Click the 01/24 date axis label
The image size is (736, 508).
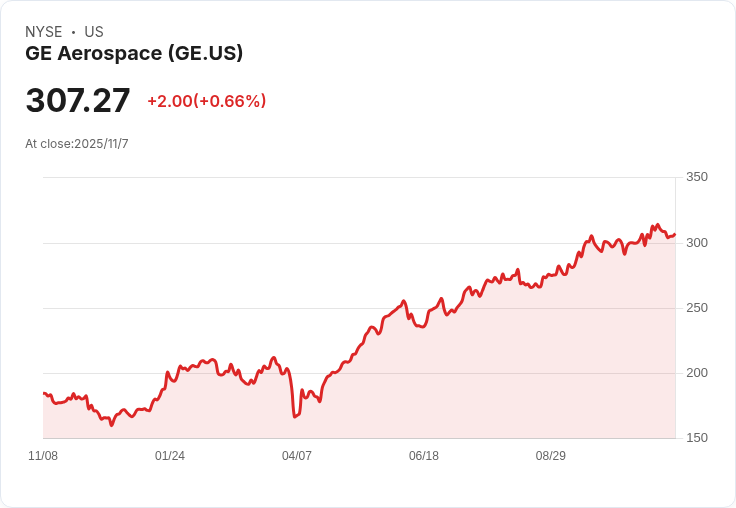[170, 456]
